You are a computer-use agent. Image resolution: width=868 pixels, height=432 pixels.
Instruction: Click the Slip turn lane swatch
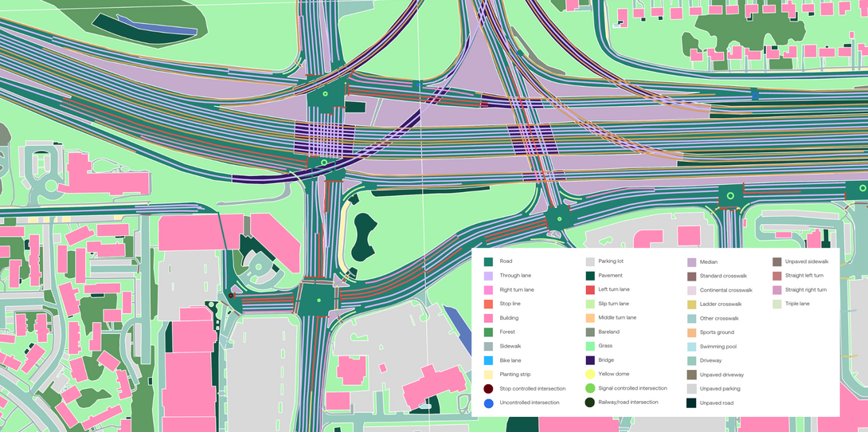click(x=590, y=304)
